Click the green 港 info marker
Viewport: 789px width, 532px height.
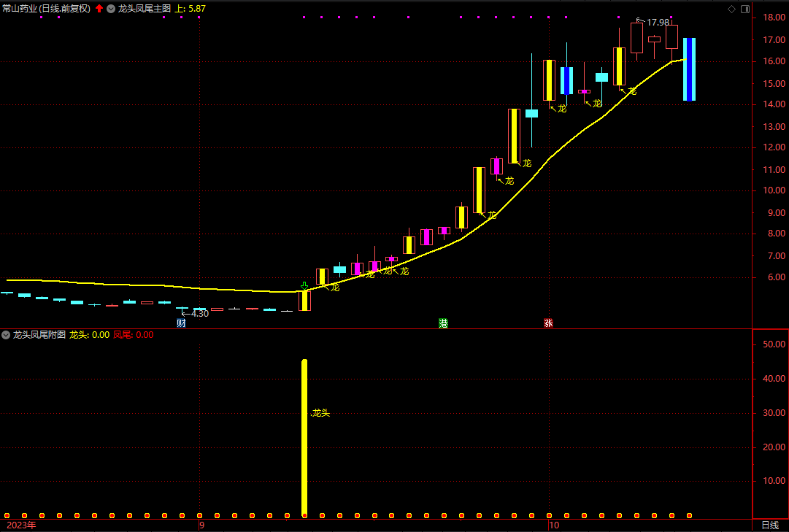pos(442,323)
